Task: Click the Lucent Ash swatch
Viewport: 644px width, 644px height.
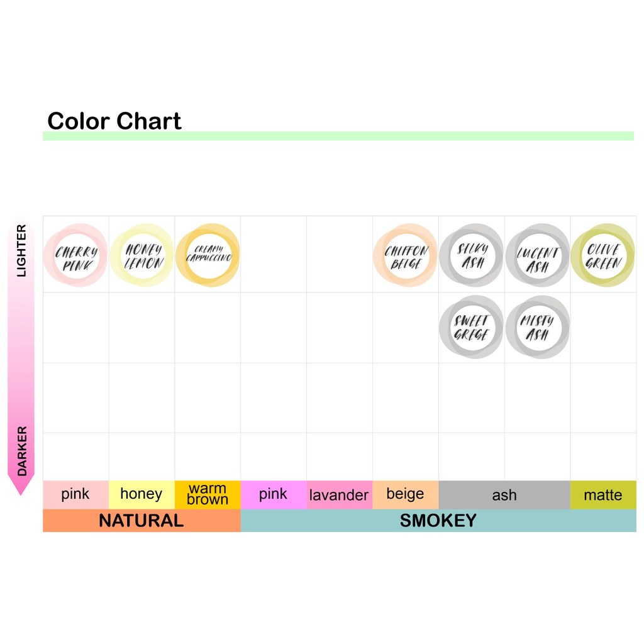Action: click(538, 256)
